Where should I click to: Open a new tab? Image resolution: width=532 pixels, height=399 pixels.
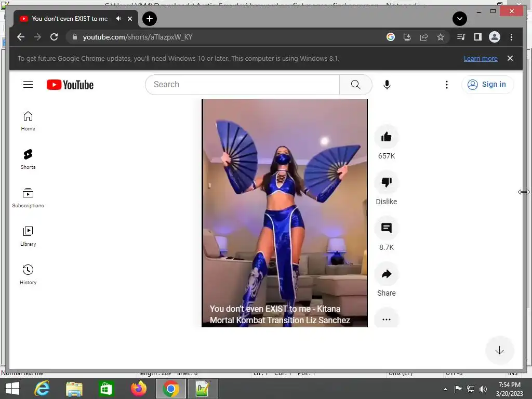[150, 19]
